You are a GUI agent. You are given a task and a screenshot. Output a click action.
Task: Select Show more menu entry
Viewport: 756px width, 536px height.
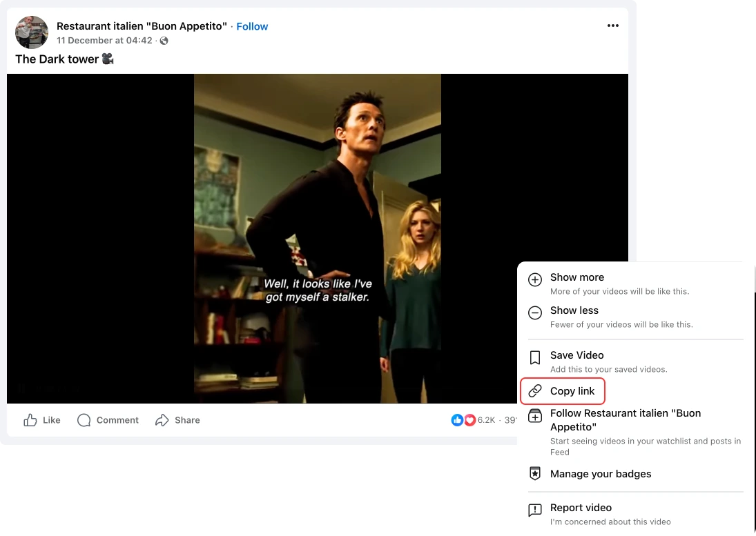tap(635, 284)
